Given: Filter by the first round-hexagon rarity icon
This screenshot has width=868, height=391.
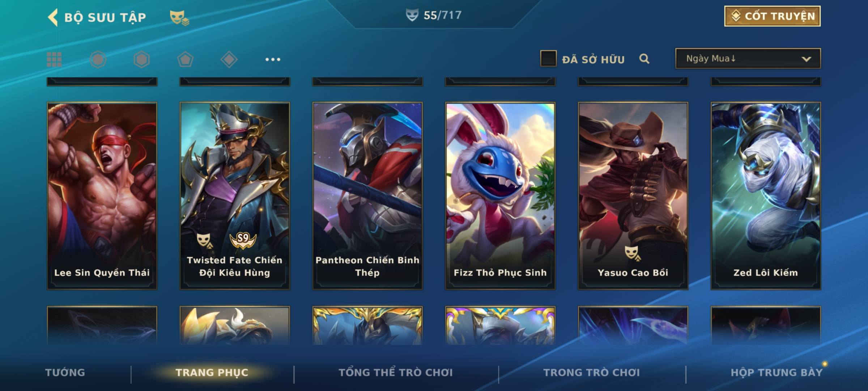Looking at the screenshot, I should [98, 59].
